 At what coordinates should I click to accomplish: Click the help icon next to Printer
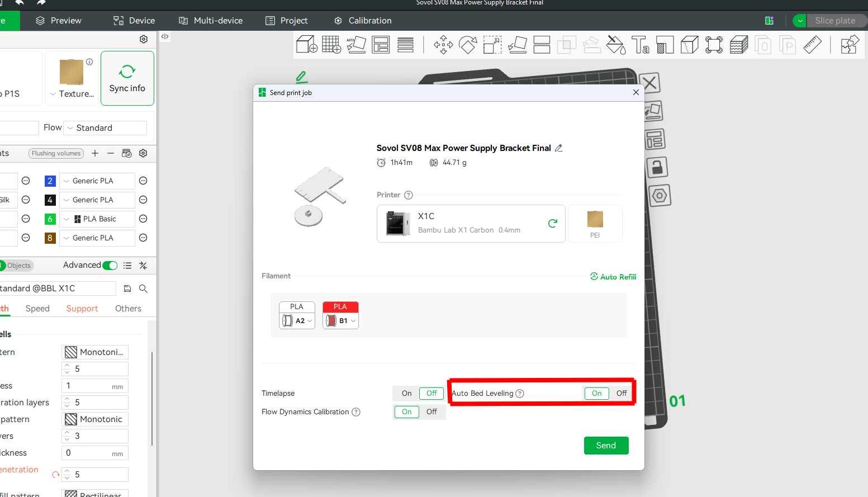pyautogui.click(x=409, y=195)
